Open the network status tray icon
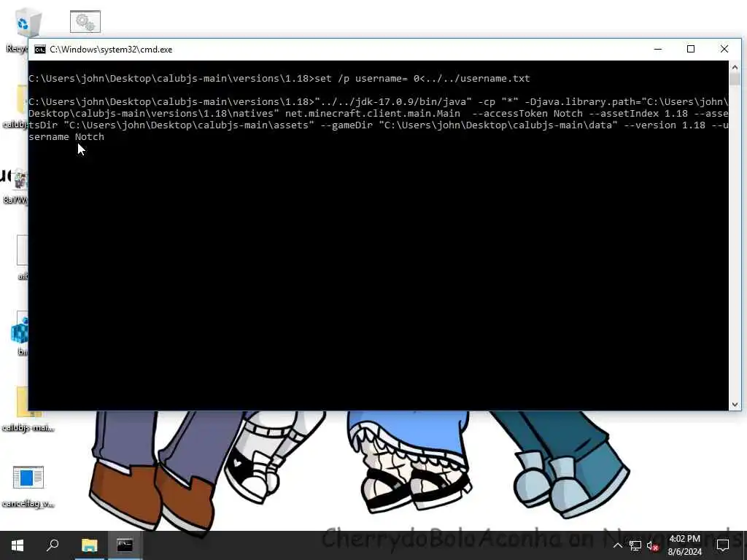The image size is (747, 560). (x=635, y=545)
